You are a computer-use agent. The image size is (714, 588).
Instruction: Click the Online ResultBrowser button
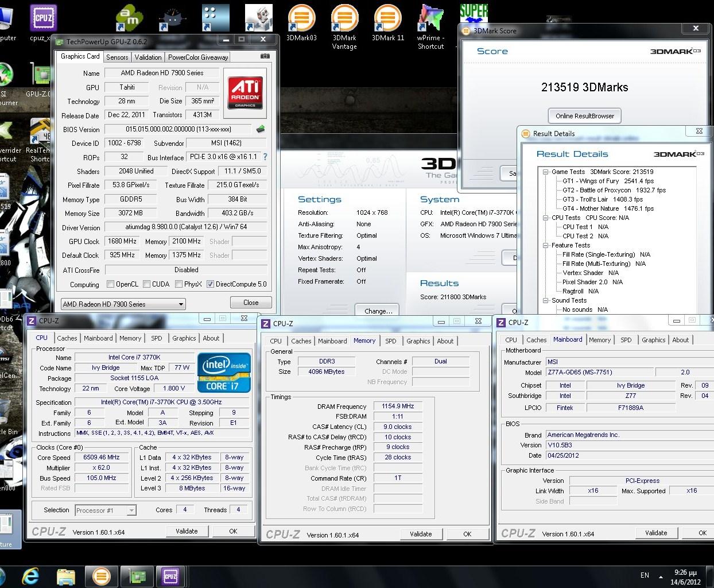584,115
